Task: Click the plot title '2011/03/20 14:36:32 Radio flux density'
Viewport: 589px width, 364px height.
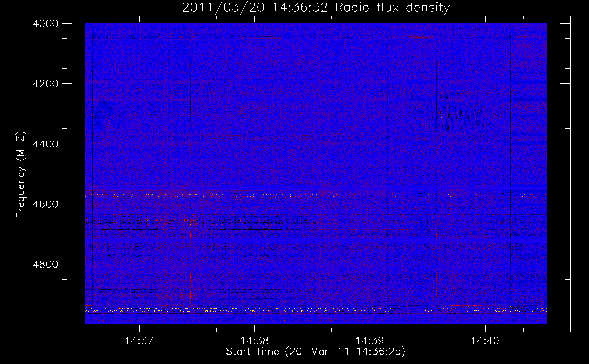Action: coord(316,7)
